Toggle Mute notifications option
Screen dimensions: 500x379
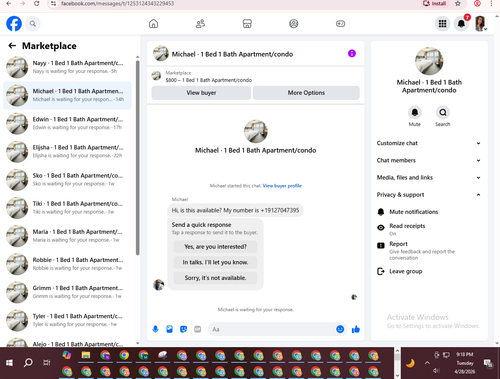coord(429,212)
